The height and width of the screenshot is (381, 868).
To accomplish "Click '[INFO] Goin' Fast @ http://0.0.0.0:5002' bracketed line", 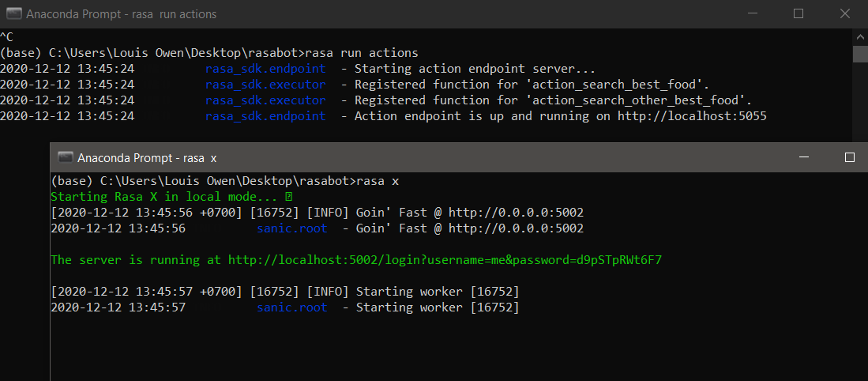I will pos(317,213).
